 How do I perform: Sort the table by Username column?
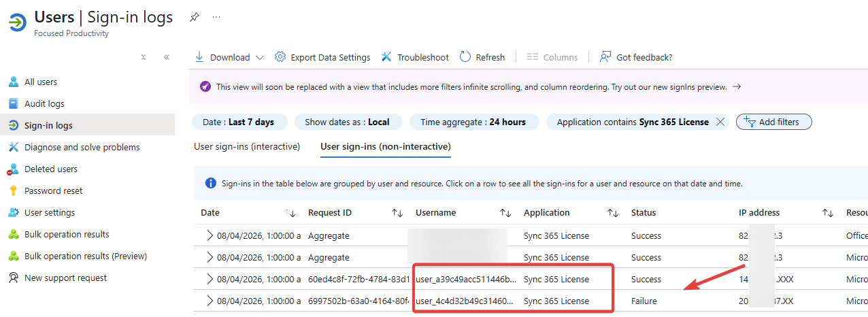pos(505,213)
